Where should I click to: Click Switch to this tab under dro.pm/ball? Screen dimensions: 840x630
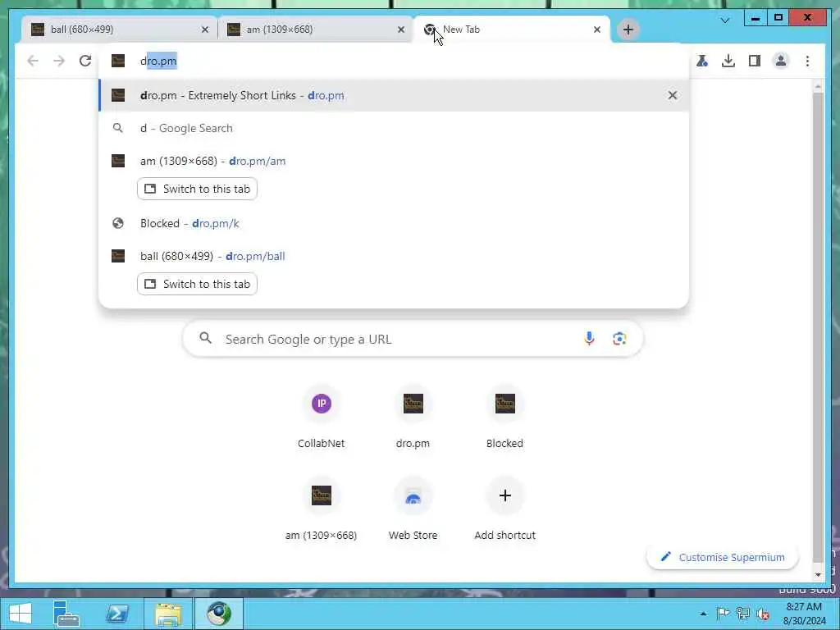coord(197,284)
